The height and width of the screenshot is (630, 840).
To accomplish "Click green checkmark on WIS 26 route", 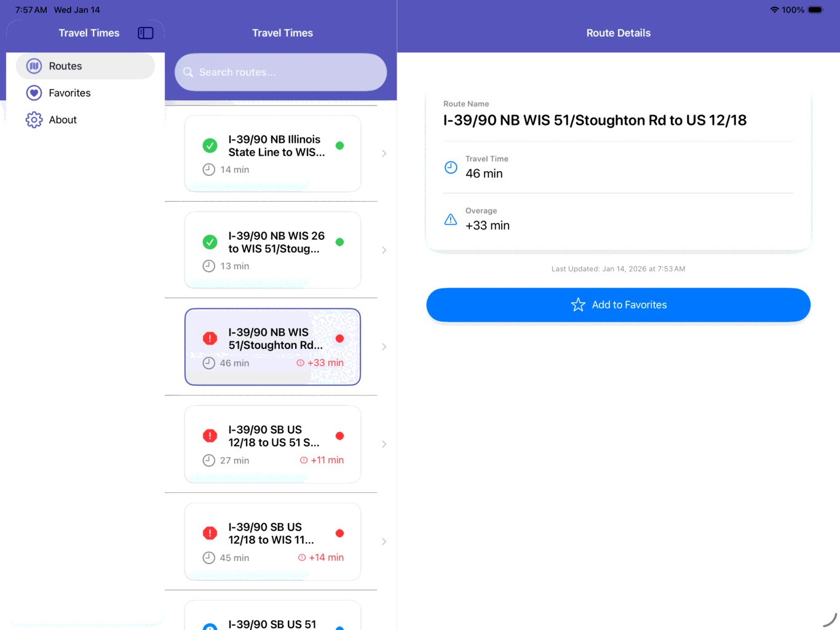I will coord(210,242).
